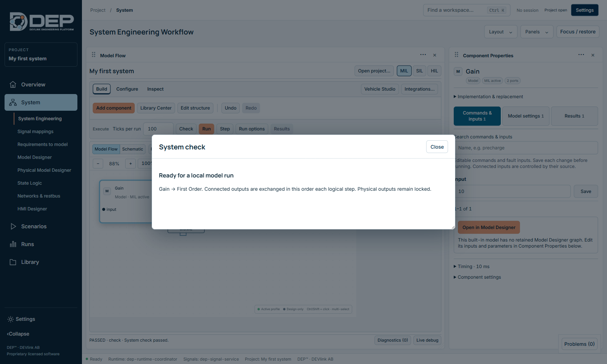Click the Find a workspace search box
Screen dimensions: 607x364
coord(467,10)
